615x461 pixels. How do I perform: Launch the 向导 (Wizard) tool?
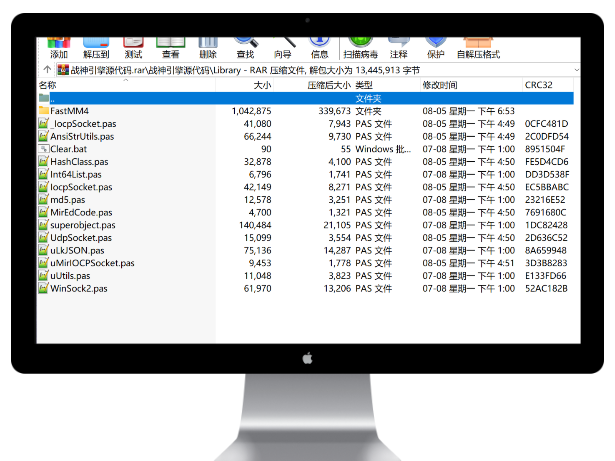click(283, 49)
